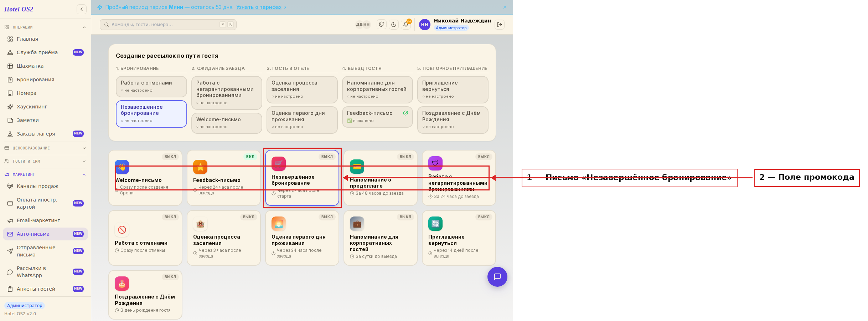The width and height of the screenshot is (868, 321).
Task: Open the theme palette icon
Action: pyautogui.click(x=382, y=25)
